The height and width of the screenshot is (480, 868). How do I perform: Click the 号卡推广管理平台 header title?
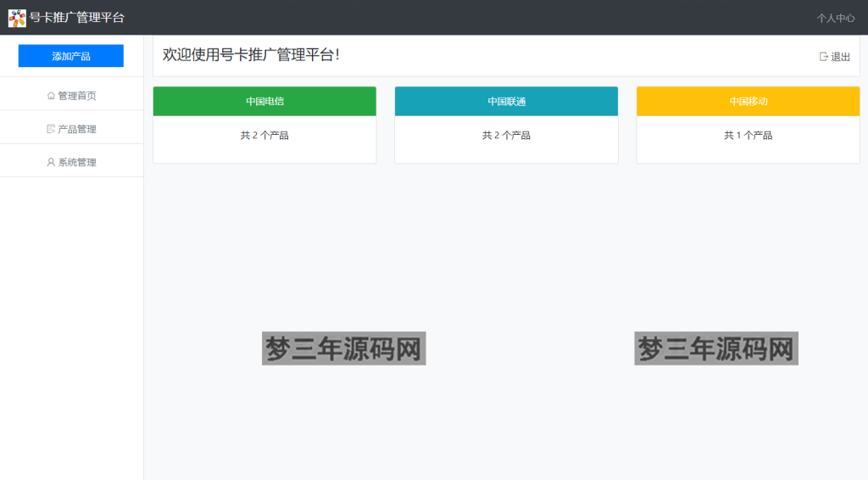point(77,18)
